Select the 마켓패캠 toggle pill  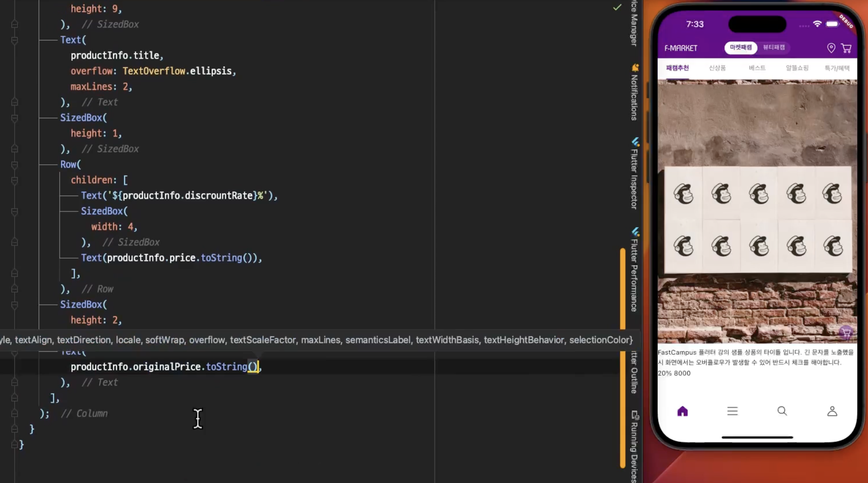pyautogui.click(x=741, y=47)
